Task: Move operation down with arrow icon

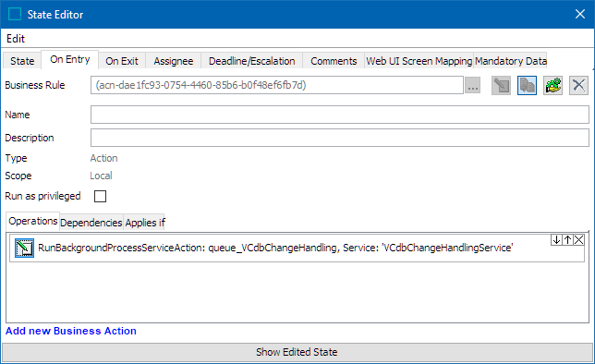Action: tap(556, 240)
